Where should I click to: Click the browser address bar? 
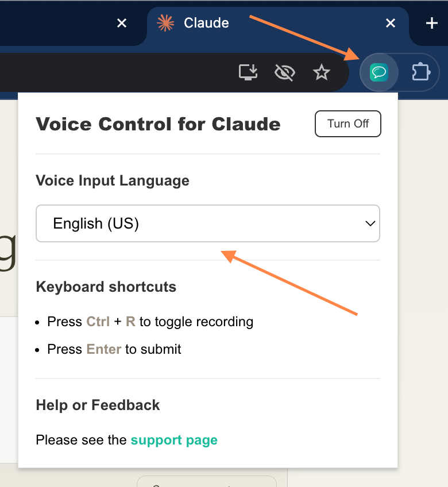pos(115,72)
